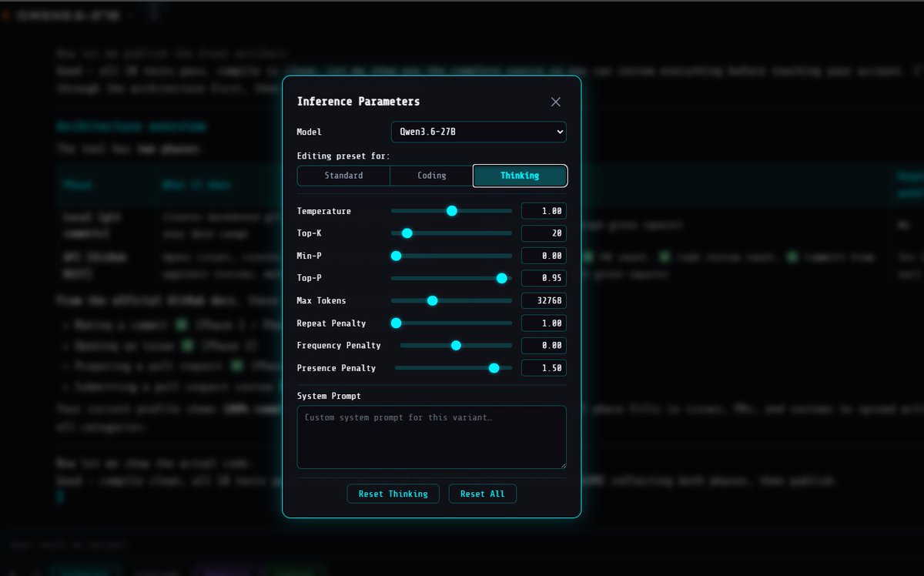Screen dimensions: 924x576
Task: Click the Max Tokens label
Action: coord(322,300)
